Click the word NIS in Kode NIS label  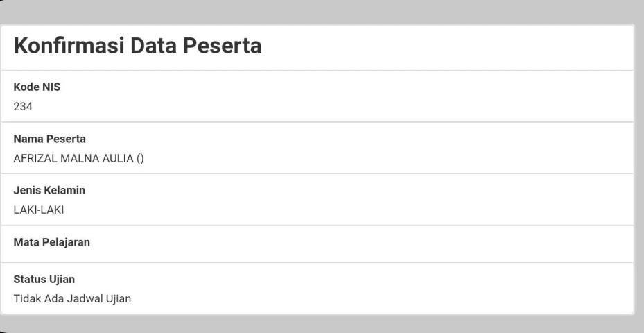(x=51, y=88)
